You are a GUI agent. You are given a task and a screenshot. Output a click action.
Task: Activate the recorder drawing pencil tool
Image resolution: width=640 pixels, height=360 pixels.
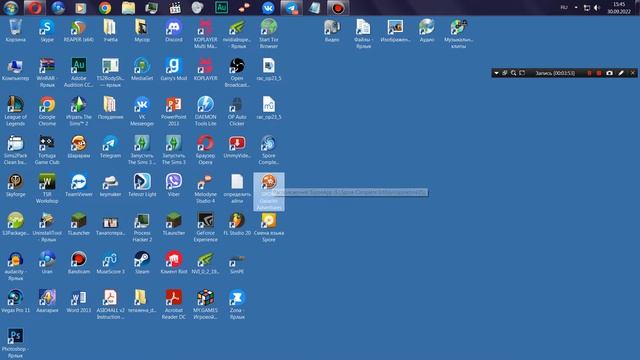click(x=621, y=73)
